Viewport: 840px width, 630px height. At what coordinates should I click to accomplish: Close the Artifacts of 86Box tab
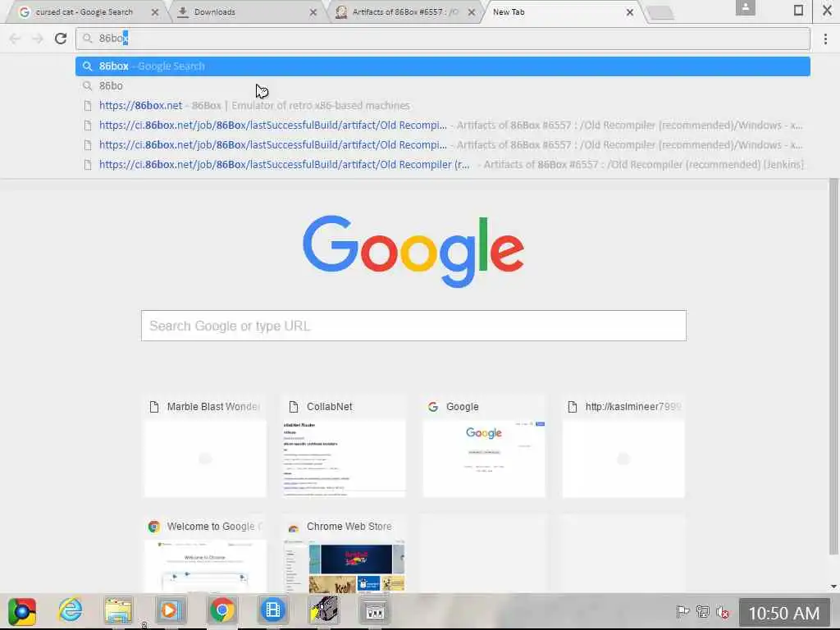tap(472, 11)
